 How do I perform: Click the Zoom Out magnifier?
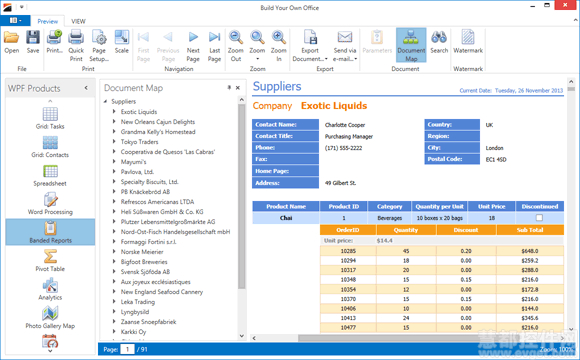[x=236, y=37]
